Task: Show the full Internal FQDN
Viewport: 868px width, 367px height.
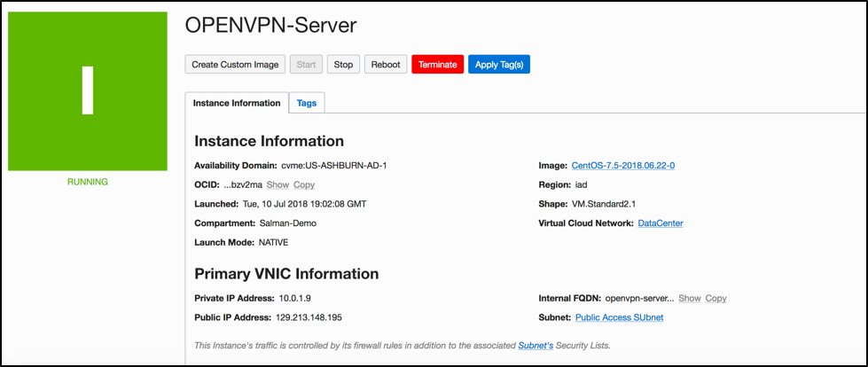Action: coord(690,299)
